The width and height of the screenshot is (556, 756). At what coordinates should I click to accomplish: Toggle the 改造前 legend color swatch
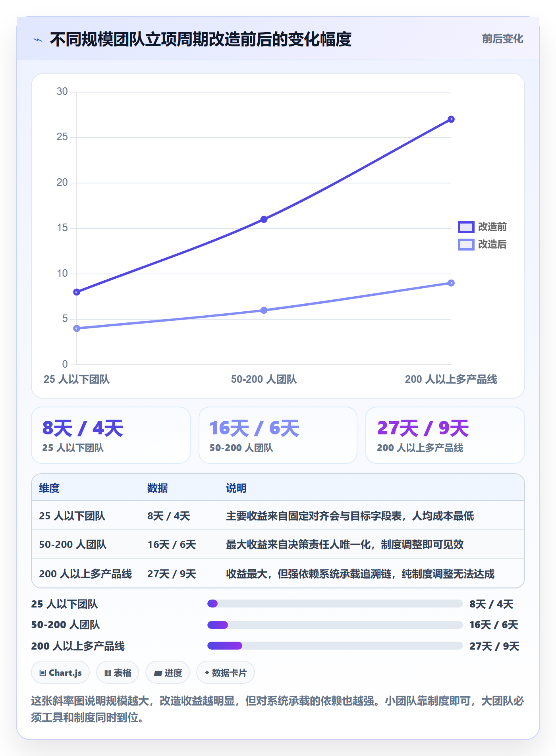(466, 227)
